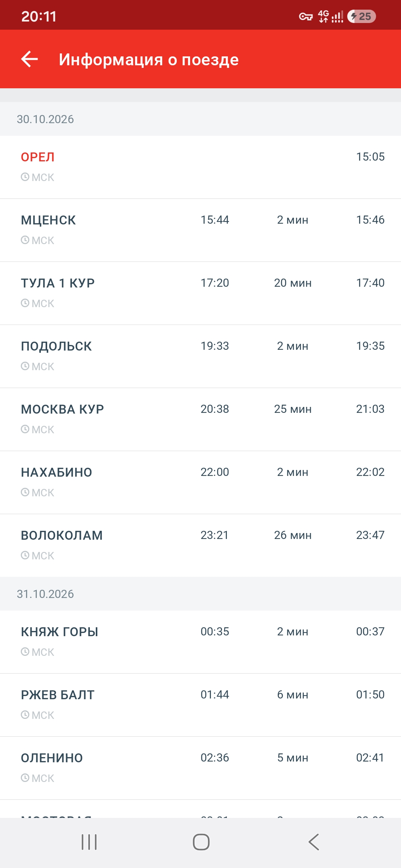Select the МЦЕНСК station row
Image resolution: width=401 pixels, height=868 pixels.
click(x=200, y=230)
